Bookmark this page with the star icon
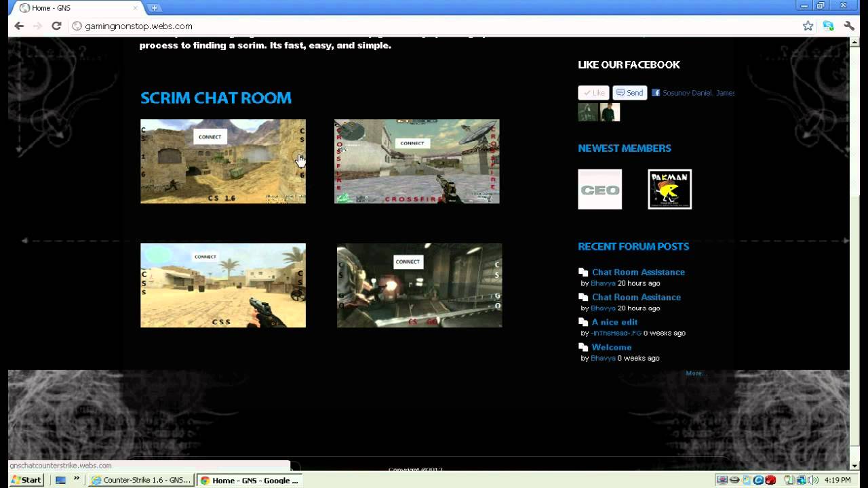 808,26
